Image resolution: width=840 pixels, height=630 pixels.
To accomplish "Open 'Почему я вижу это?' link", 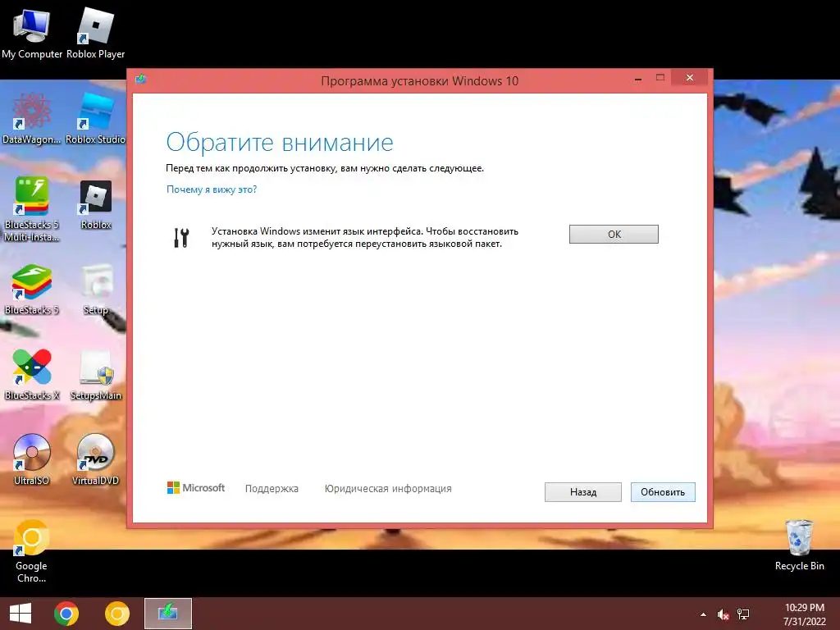I will tap(212, 189).
